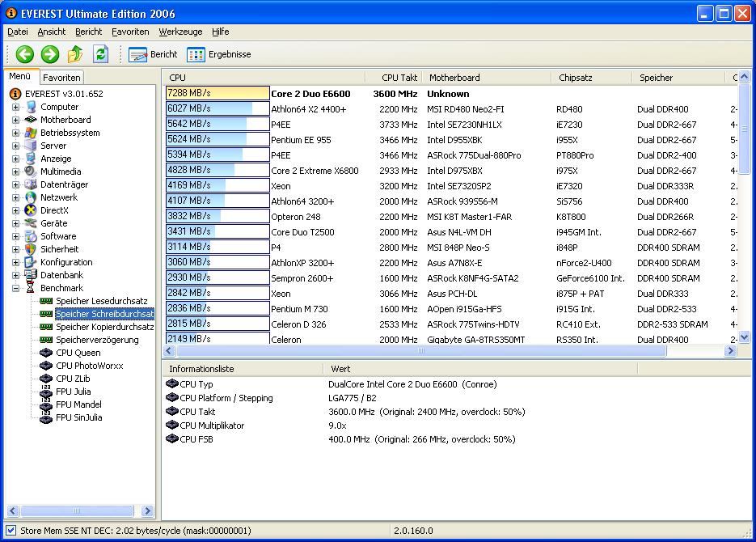The image size is (756, 542).
Task: Sort by the Speicher column header
Action: pyautogui.click(x=678, y=78)
